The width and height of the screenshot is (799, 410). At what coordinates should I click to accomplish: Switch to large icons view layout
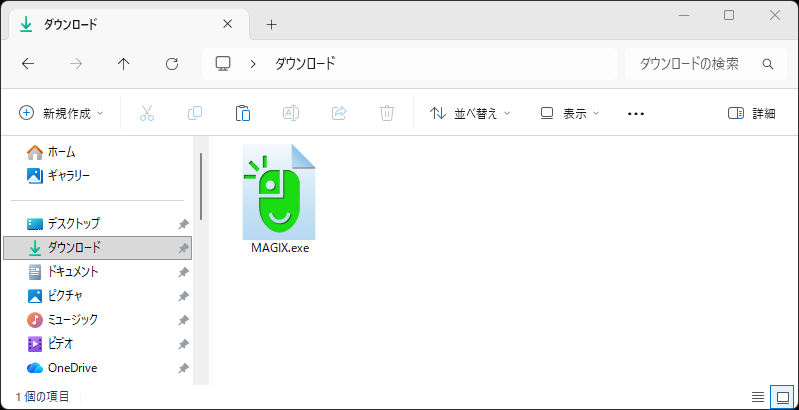click(x=782, y=397)
